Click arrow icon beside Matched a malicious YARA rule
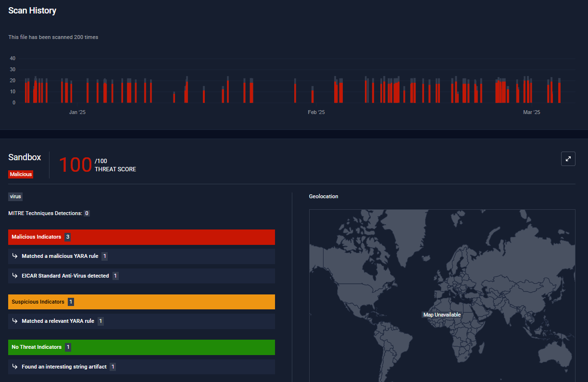 [x=15, y=256]
